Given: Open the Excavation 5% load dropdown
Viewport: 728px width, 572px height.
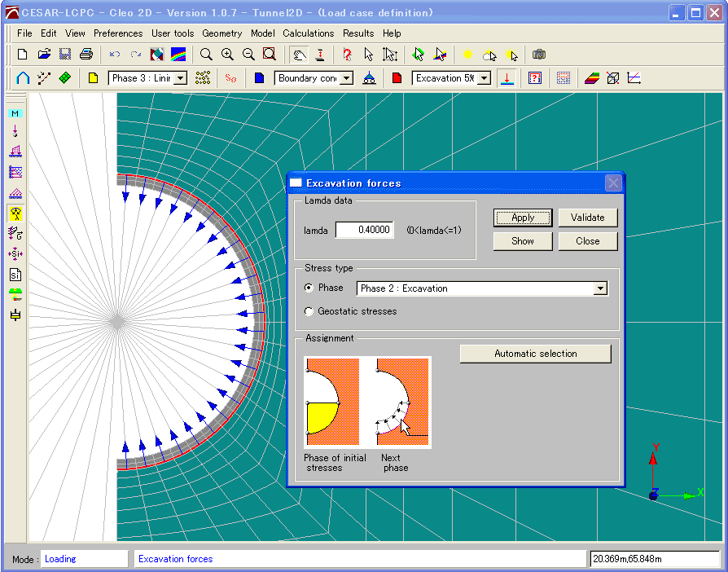Looking at the screenshot, I should click(x=485, y=78).
